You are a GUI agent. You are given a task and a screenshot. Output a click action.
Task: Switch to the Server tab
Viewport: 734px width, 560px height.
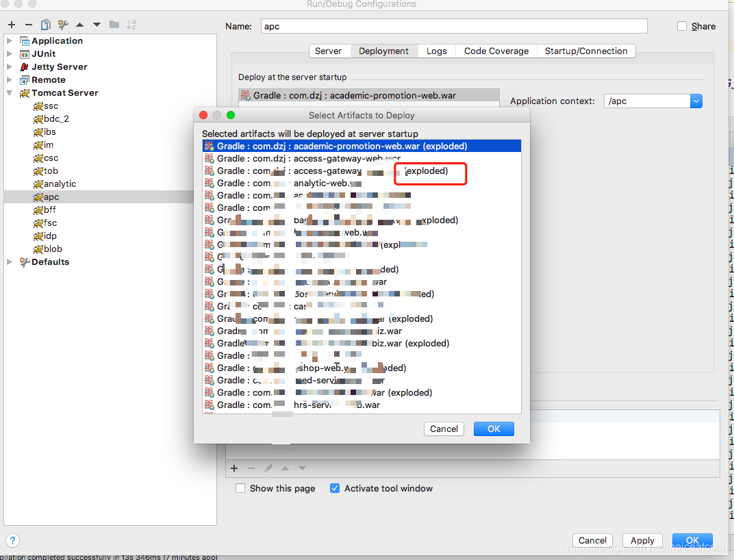[x=328, y=51]
